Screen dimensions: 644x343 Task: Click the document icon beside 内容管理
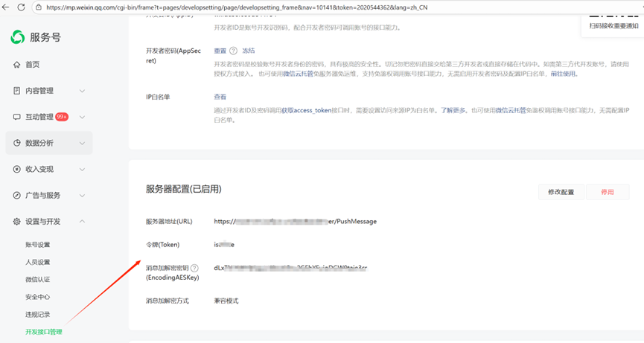(17, 91)
